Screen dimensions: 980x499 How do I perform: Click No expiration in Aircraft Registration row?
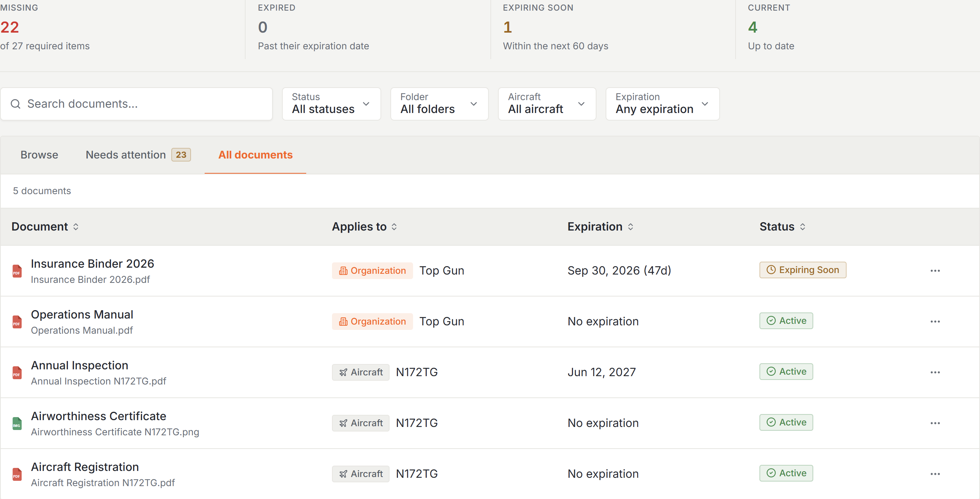pos(603,474)
